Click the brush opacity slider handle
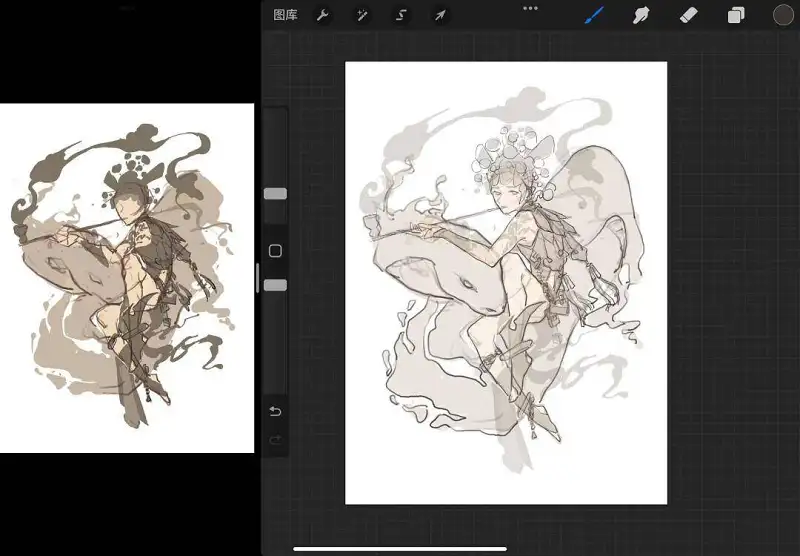The height and width of the screenshot is (556, 800). (x=276, y=285)
